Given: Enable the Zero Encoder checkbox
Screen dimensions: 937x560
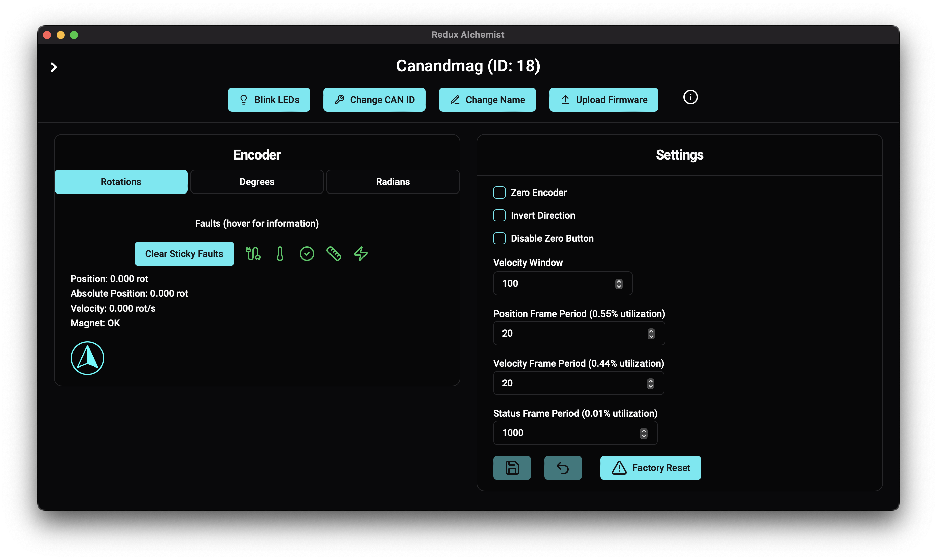Looking at the screenshot, I should [499, 193].
